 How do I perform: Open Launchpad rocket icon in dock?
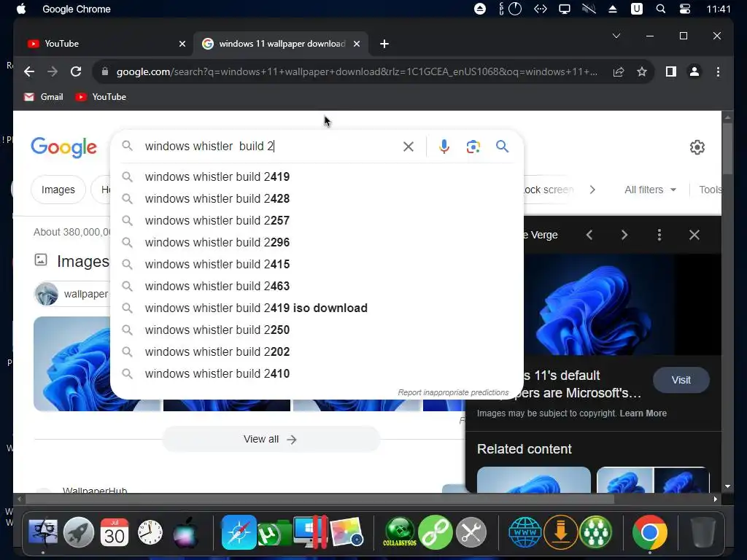(x=79, y=532)
